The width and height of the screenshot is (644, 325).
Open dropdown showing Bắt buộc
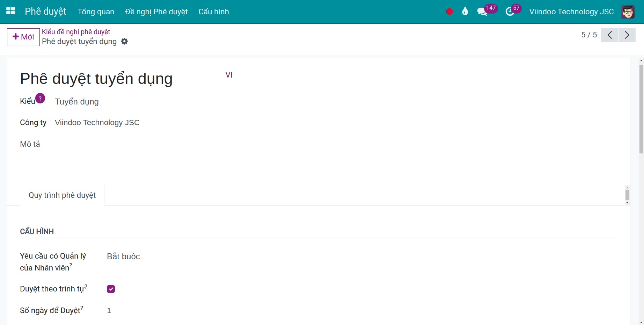[123, 257]
